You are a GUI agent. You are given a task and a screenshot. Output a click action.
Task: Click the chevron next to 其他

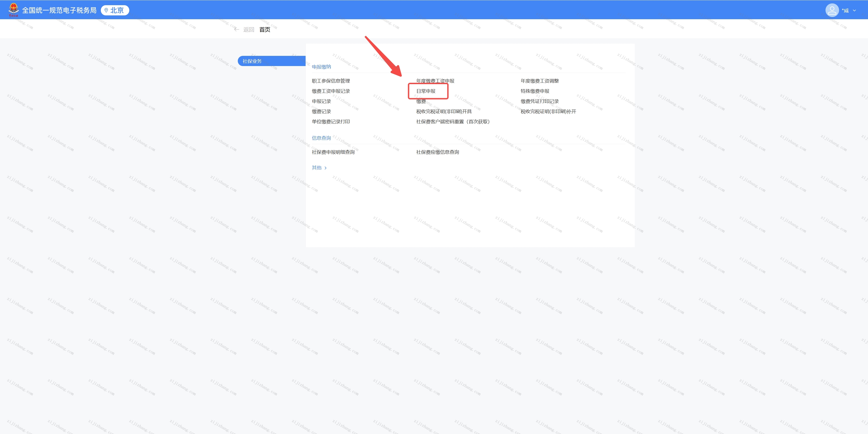click(325, 168)
